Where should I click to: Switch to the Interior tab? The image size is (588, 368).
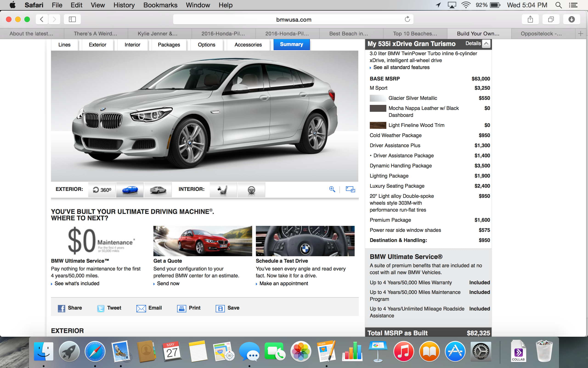point(133,45)
